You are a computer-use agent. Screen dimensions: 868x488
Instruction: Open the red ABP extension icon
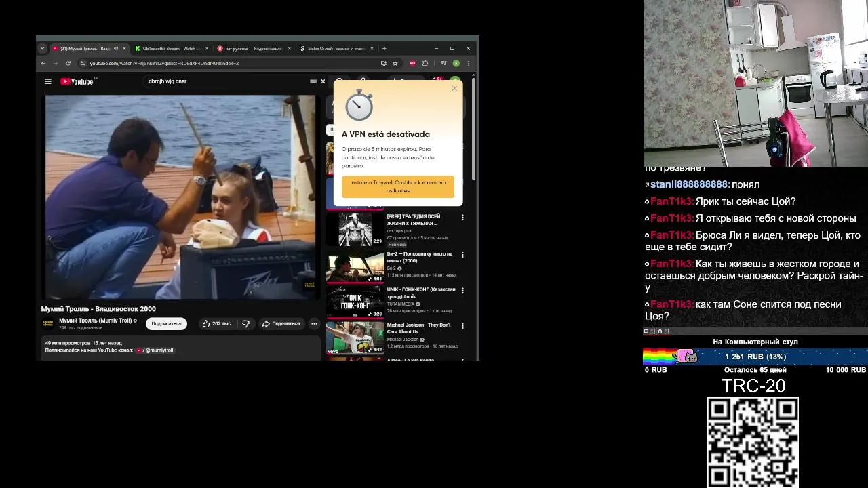(412, 63)
